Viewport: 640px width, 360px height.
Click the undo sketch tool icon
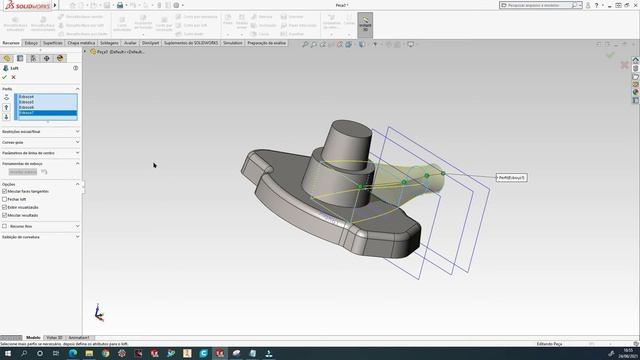point(44,172)
